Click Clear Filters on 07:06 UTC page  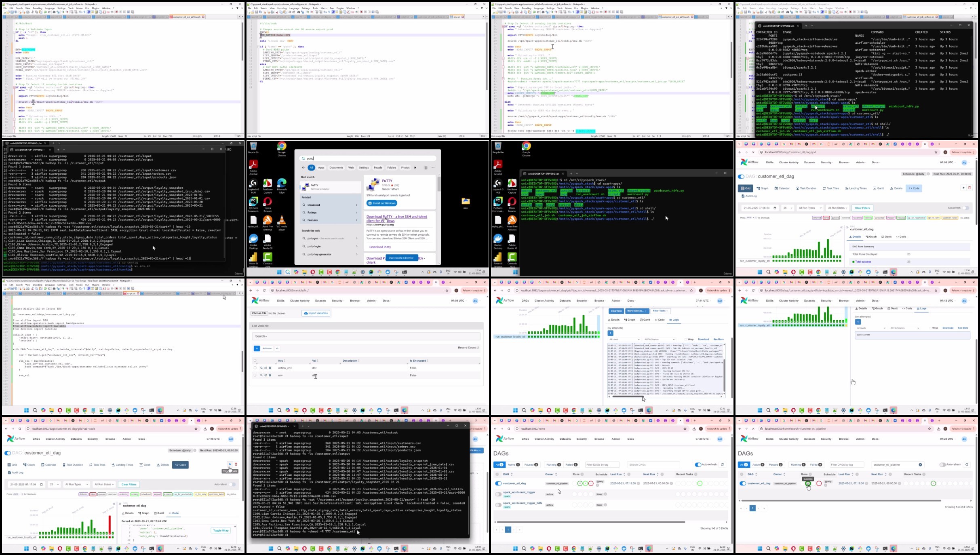862,208
